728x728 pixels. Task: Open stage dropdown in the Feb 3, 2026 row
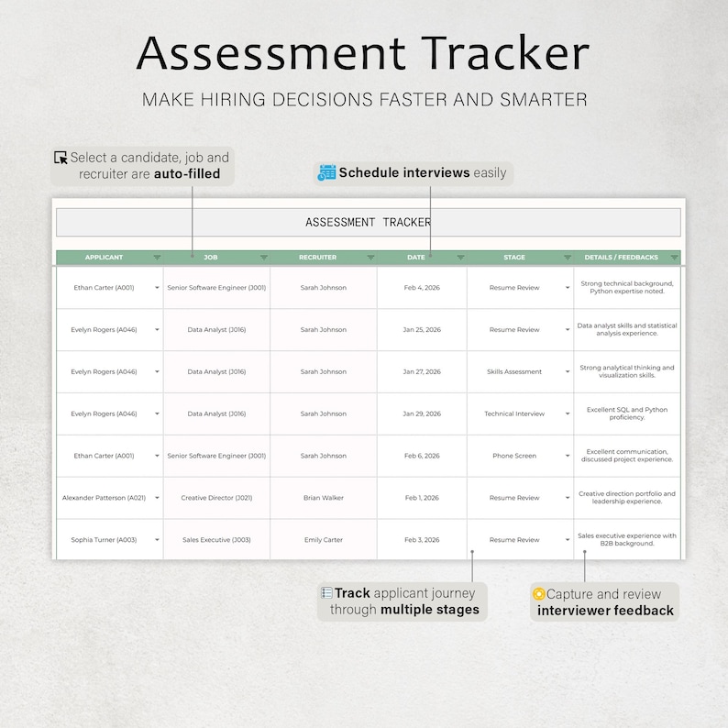(x=568, y=540)
